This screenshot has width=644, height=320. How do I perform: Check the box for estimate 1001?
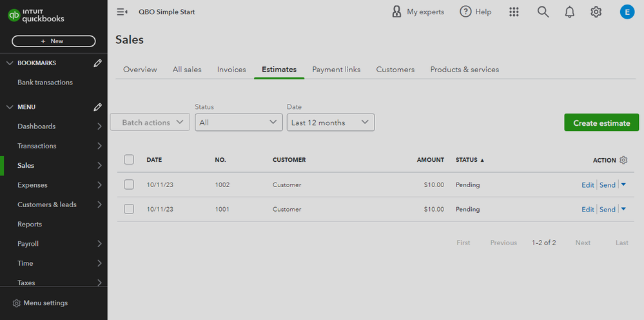tap(129, 209)
